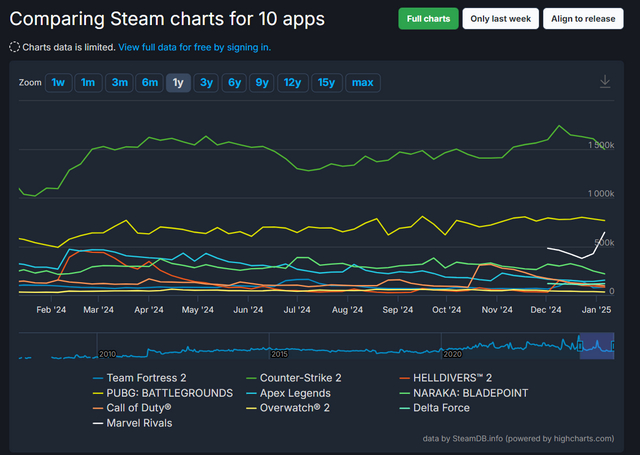
Task: Click the 2015 marker in navigator
Action: pos(280,354)
